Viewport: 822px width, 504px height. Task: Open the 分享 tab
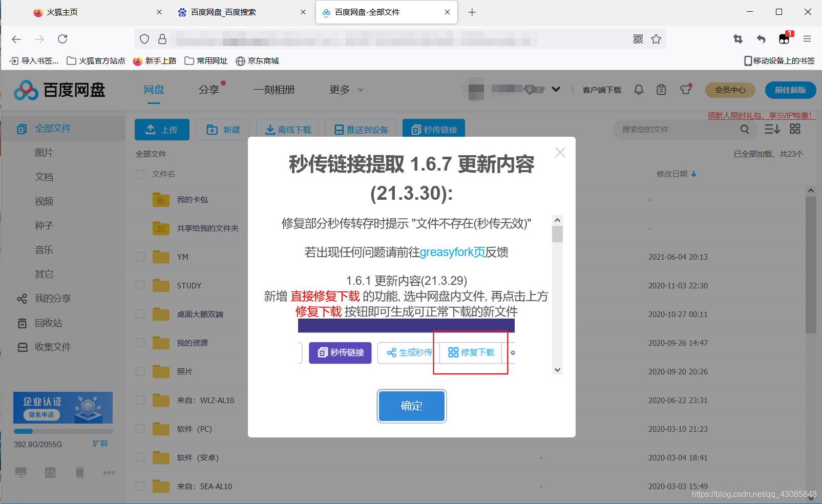[x=209, y=90]
